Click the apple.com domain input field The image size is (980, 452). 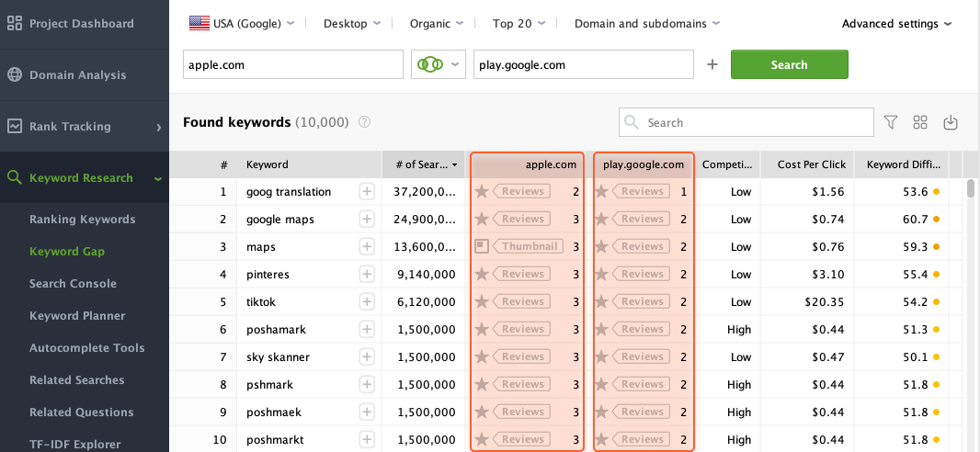pos(293,64)
